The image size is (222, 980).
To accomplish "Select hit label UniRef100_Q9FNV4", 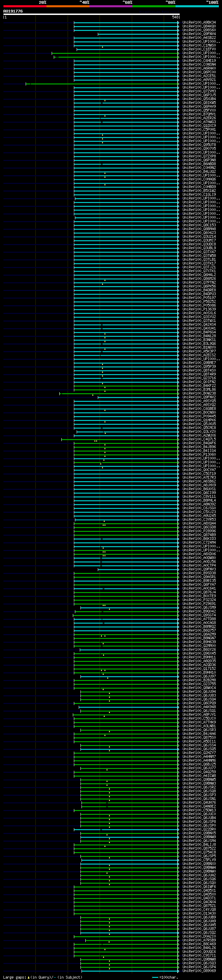I will [199, 34].
